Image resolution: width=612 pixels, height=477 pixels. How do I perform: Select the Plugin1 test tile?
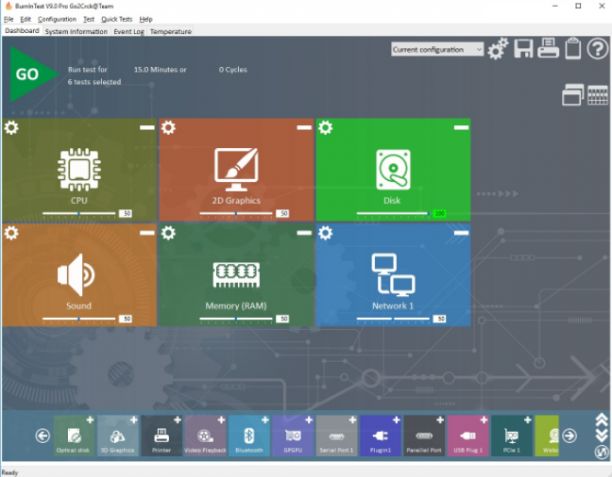pyautogui.click(x=380, y=436)
